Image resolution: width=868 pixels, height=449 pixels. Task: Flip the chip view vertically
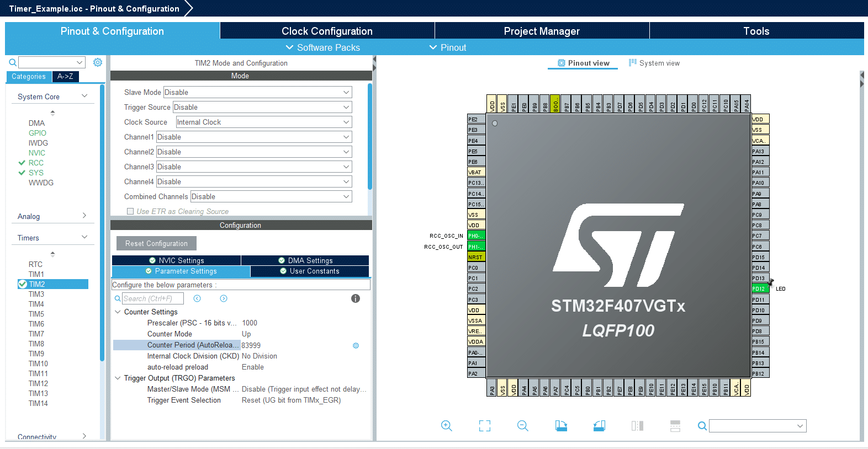675,426
